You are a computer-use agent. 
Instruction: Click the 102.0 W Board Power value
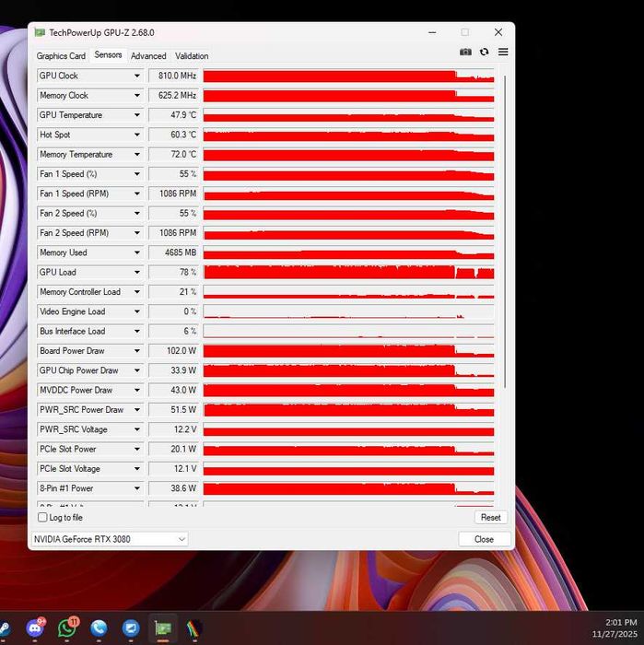(x=173, y=351)
